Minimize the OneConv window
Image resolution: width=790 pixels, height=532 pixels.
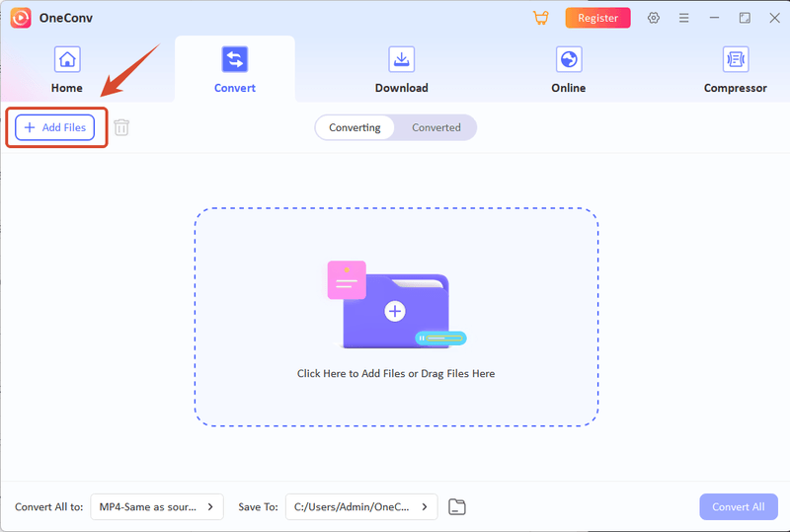click(714, 18)
